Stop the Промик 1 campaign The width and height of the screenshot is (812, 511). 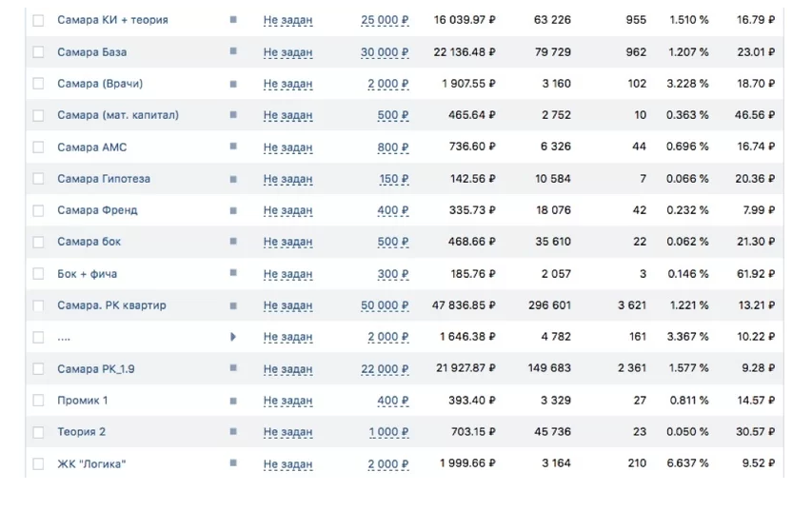[x=233, y=401]
